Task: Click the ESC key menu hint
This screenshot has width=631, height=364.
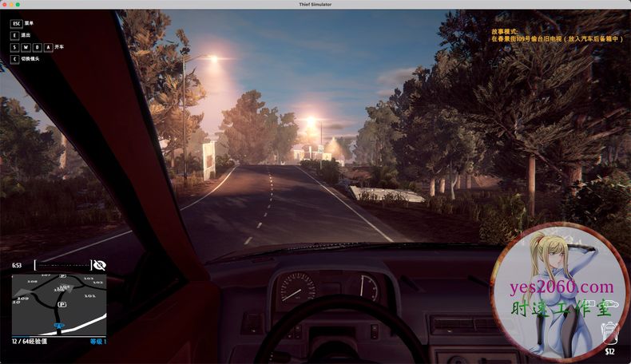Action: click(17, 24)
